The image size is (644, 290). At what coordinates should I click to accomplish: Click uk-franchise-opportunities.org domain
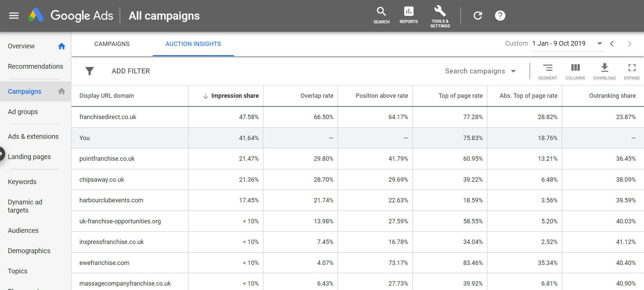(120, 221)
